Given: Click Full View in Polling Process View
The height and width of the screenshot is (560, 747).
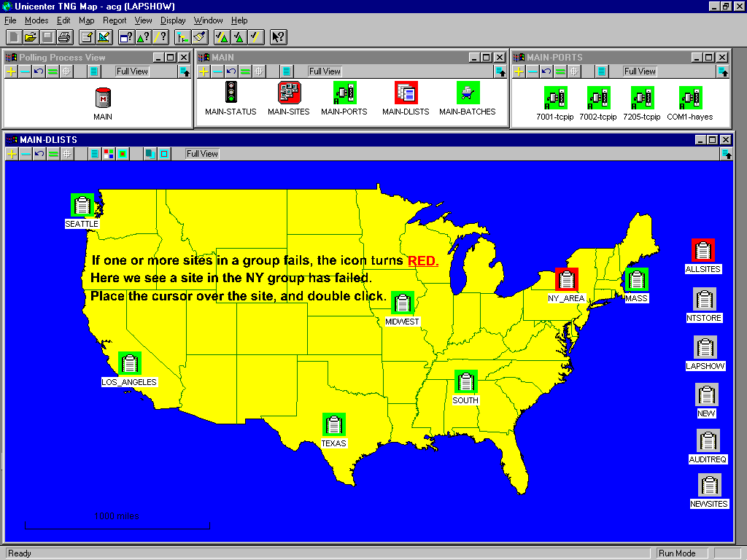Looking at the screenshot, I should point(132,71).
